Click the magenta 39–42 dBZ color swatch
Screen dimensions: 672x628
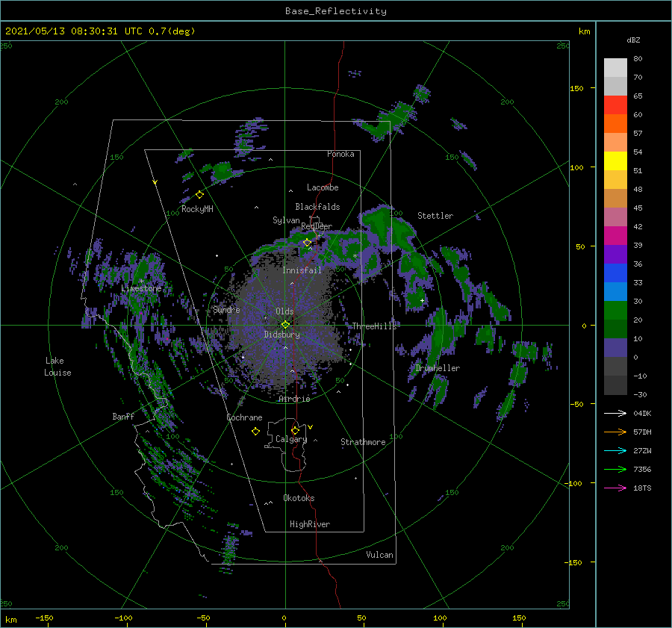coord(615,236)
